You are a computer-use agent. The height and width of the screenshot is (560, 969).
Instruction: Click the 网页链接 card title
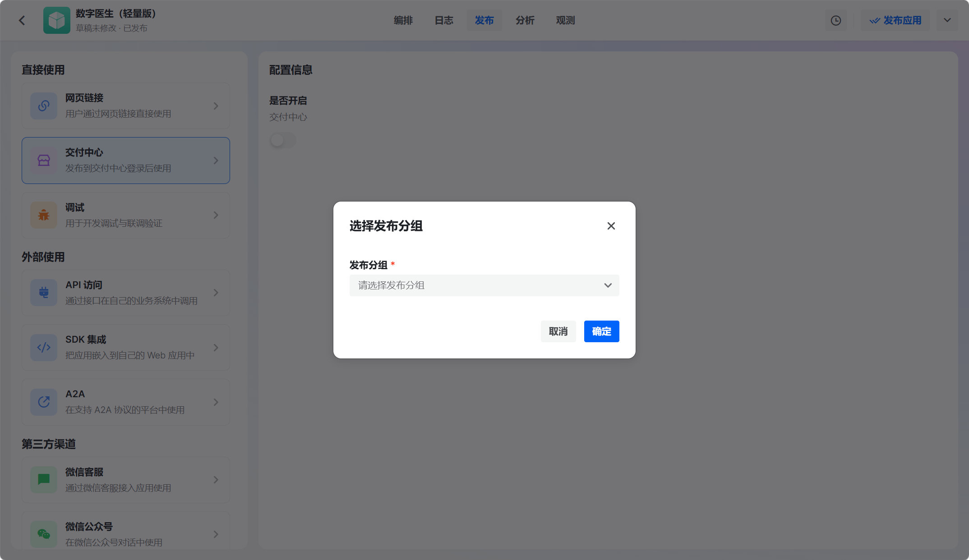tap(84, 98)
